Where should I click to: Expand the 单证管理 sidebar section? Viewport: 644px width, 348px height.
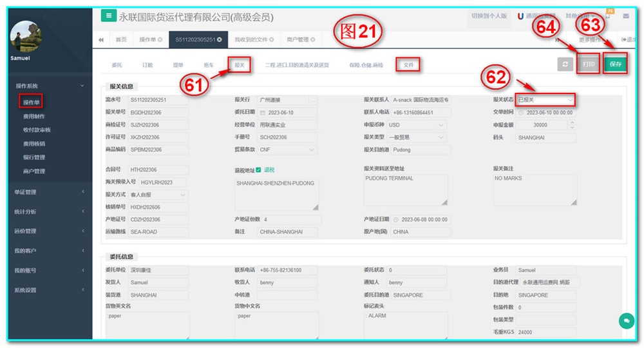click(x=50, y=192)
